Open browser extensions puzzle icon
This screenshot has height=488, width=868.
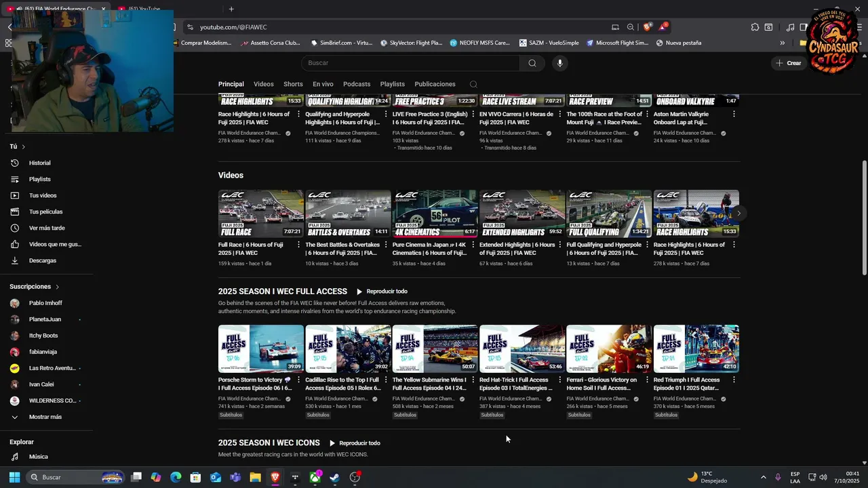pyautogui.click(x=755, y=27)
